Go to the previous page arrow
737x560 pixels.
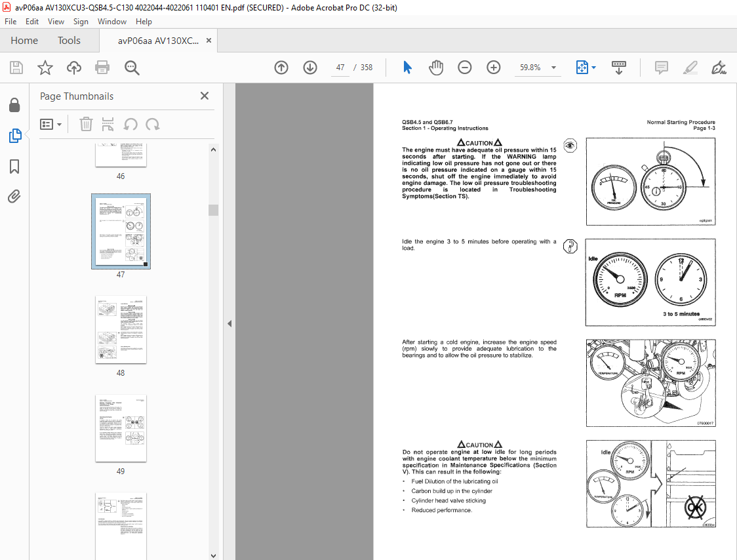coord(281,68)
